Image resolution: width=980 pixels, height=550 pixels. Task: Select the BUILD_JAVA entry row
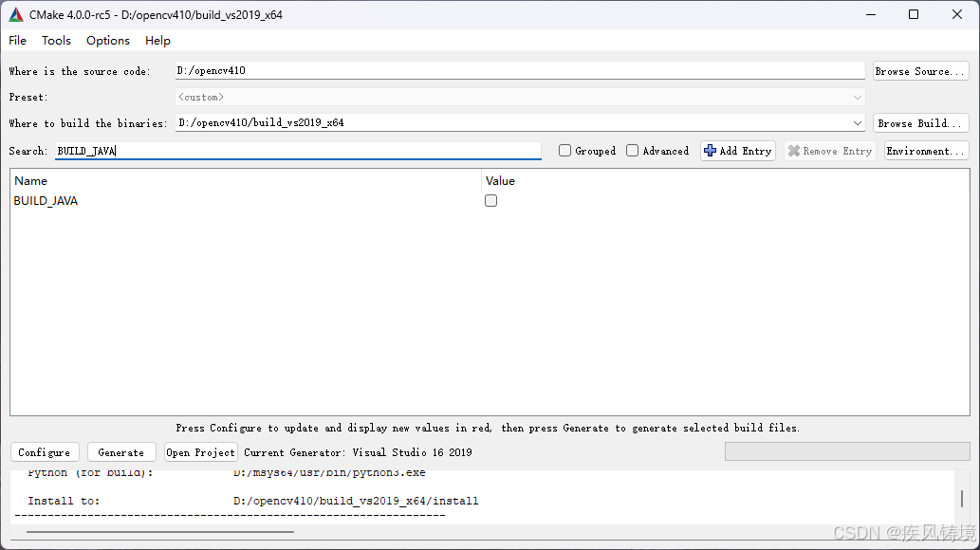(490, 201)
